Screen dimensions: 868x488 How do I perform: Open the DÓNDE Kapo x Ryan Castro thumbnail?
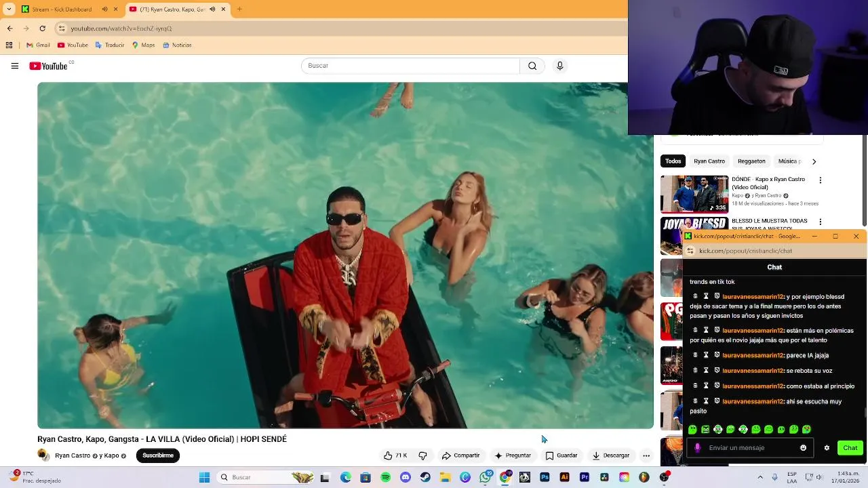pyautogui.click(x=694, y=194)
